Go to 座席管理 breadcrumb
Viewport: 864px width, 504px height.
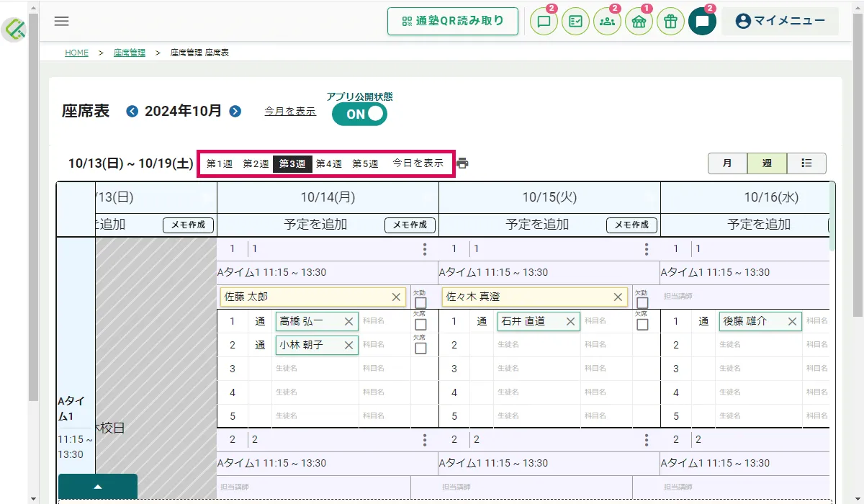tap(130, 53)
